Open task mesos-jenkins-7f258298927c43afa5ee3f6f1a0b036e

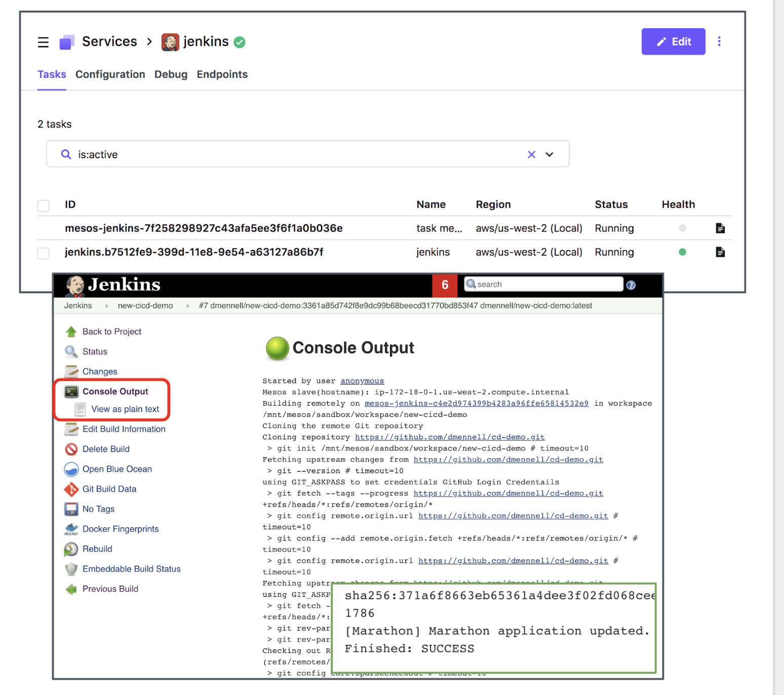(x=204, y=228)
